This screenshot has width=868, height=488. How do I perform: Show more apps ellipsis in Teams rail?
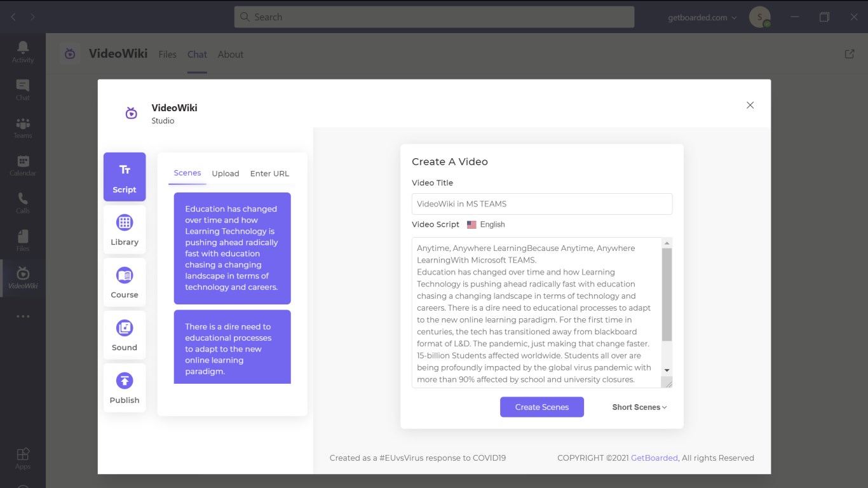pyautogui.click(x=23, y=316)
